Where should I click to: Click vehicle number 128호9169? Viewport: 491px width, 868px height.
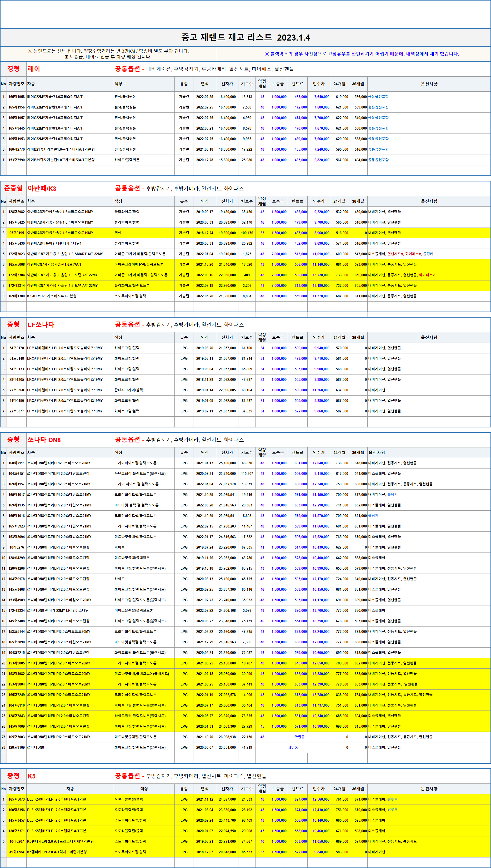[17, 747]
